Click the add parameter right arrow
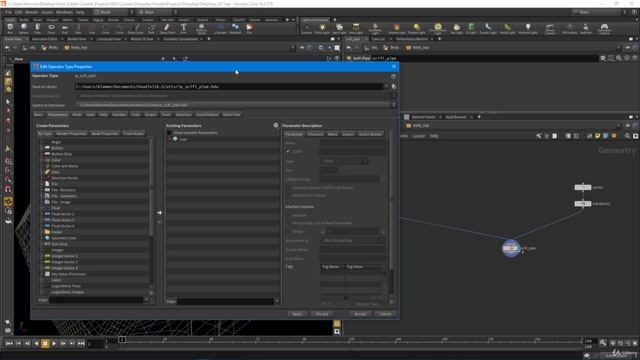The width and height of the screenshot is (640, 360). point(160,213)
